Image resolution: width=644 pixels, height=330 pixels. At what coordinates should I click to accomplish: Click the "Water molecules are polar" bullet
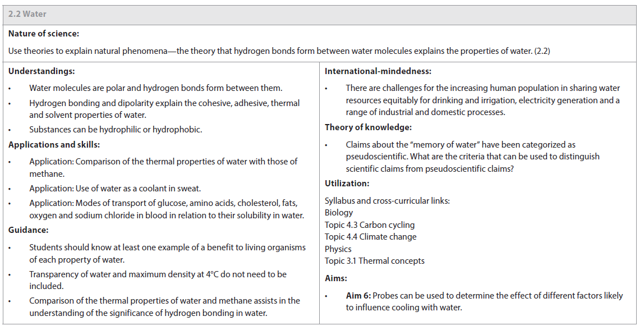coord(155,88)
